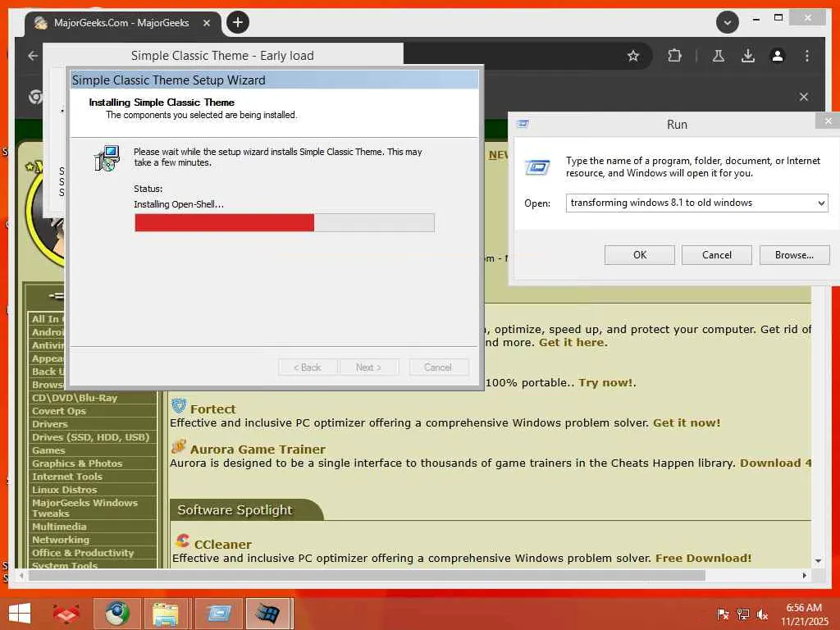Open Action Center flag tray icon
The image size is (840, 630).
(x=723, y=614)
